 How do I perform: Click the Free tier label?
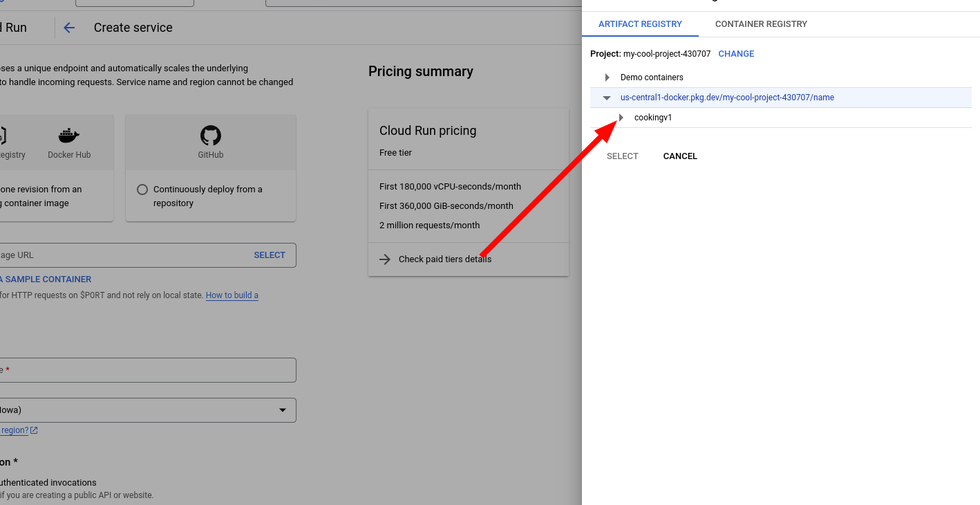point(395,153)
